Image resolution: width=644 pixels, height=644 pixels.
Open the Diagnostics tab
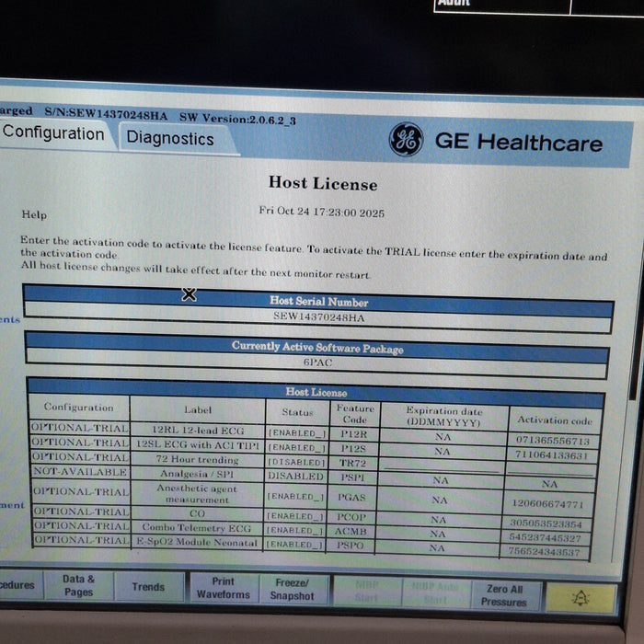[170, 138]
